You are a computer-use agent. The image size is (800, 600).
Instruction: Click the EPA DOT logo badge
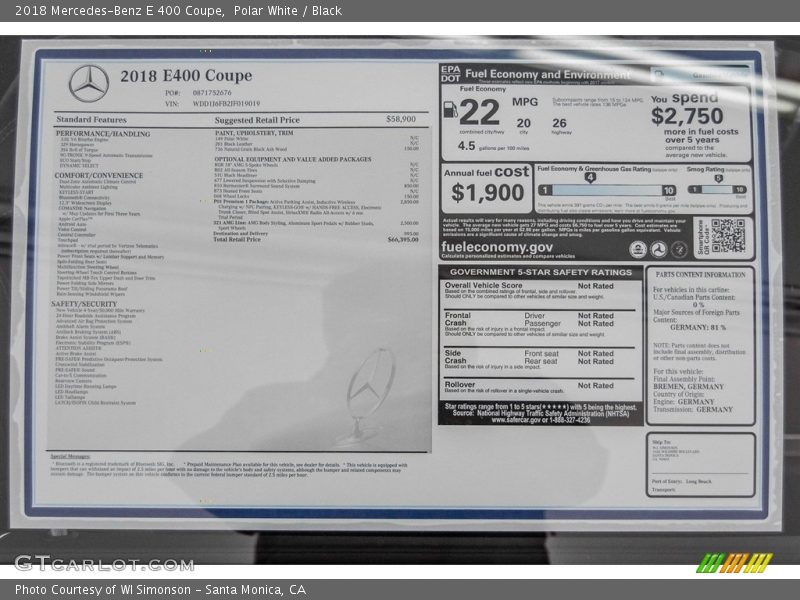(x=451, y=74)
